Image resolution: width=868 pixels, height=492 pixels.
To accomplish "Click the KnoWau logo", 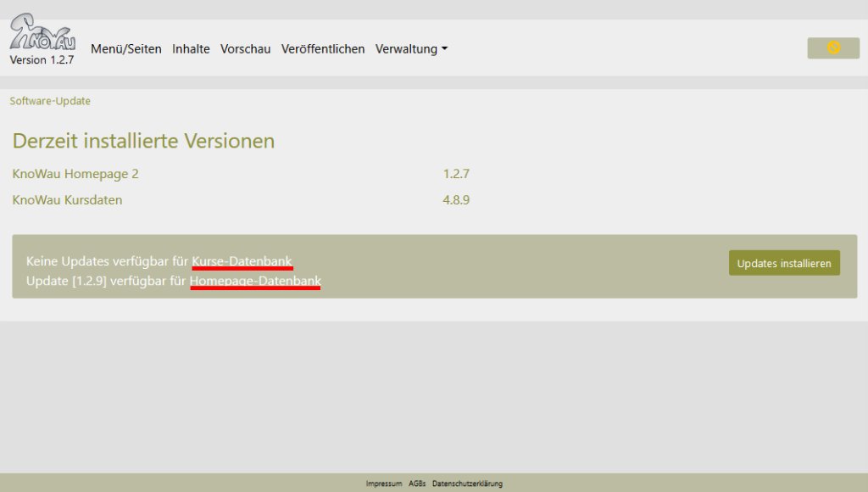I will 41,33.
